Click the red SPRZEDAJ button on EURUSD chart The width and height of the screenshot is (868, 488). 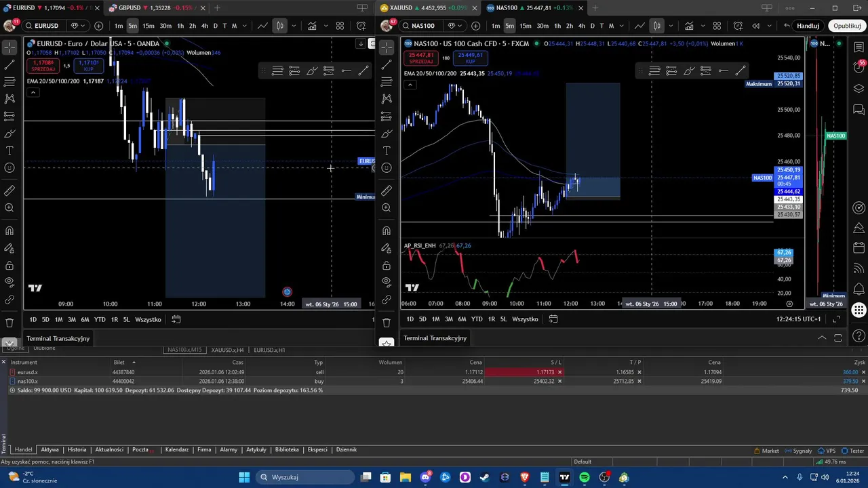click(x=43, y=66)
